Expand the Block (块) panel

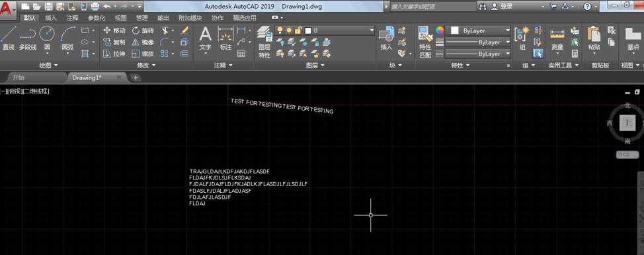pyautogui.click(x=395, y=66)
